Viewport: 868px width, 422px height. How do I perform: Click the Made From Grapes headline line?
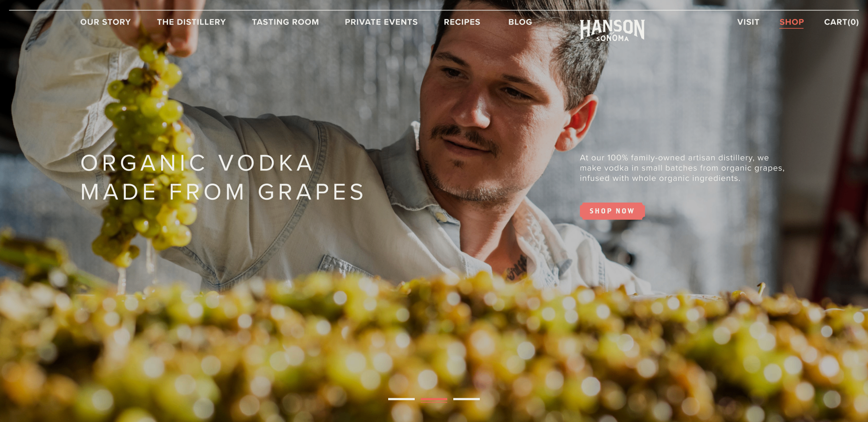pyautogui.click(x=223, y=192)
